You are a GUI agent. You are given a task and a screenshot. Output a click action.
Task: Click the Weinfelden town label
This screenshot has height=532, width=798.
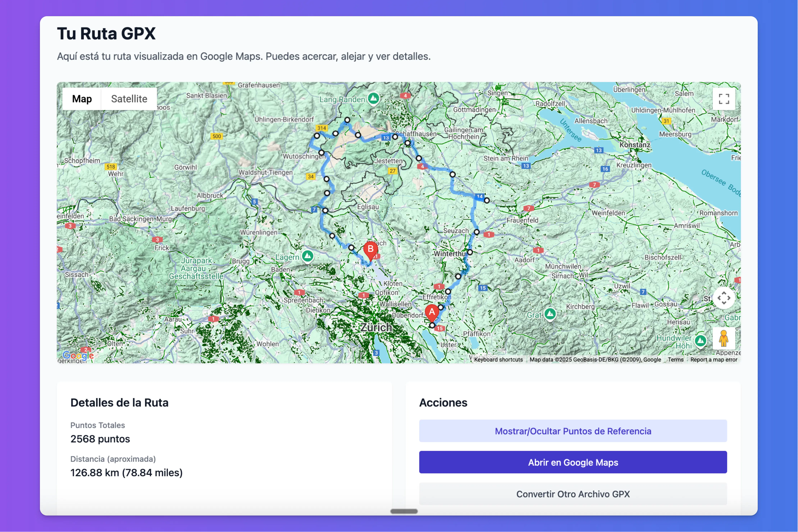point(608,213)
